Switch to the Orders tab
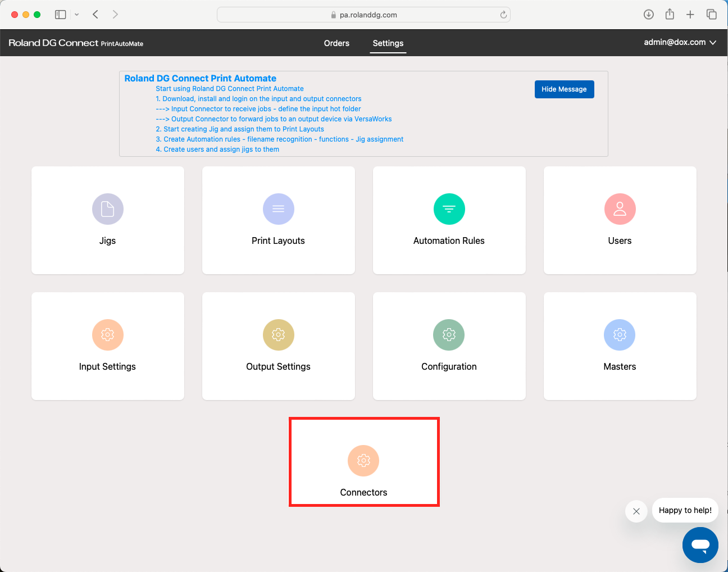This screenshot has width=728, height=572. coord(336,43)
